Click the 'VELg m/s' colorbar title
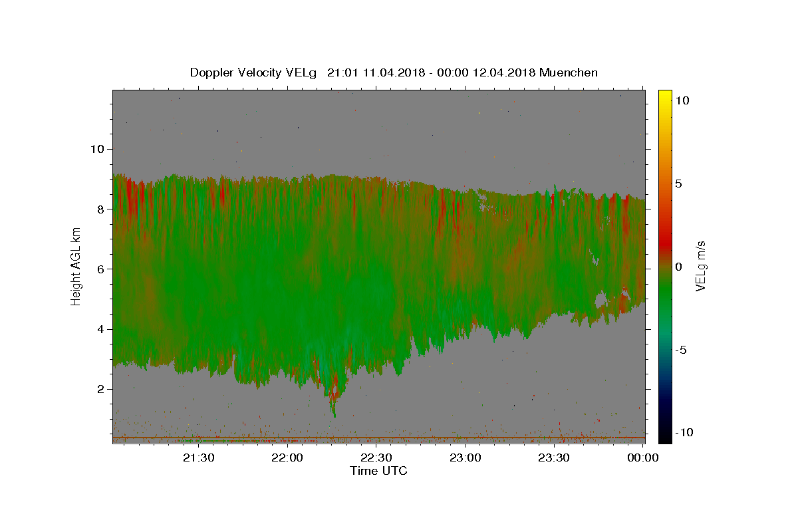Image resolution: width=798 pixels, height=532 pixels. click(x=700, y=267)
